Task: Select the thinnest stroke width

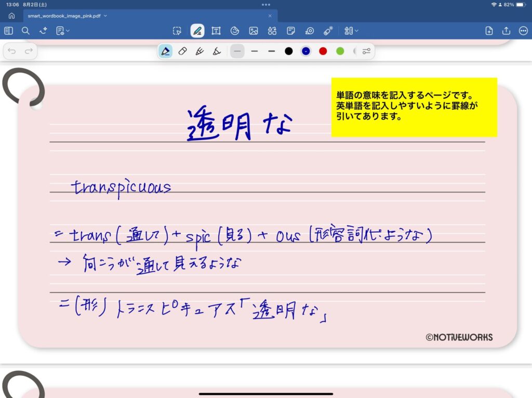Action: [237, 51]
